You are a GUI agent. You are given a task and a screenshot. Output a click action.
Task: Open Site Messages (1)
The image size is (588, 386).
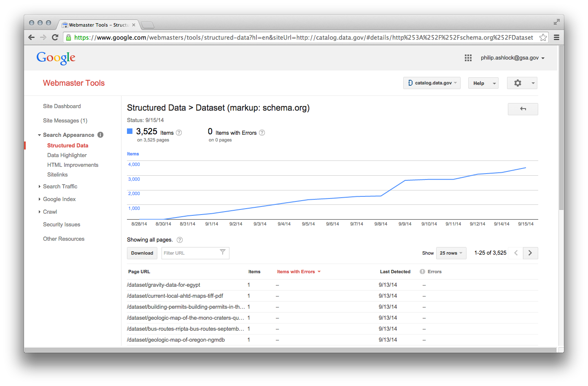tap(65, 120)
